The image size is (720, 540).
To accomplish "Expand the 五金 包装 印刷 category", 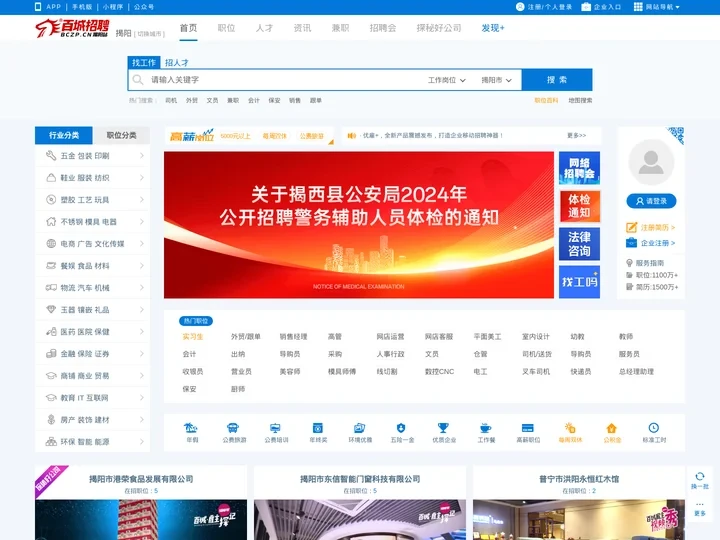I will [x=92, y=156].
